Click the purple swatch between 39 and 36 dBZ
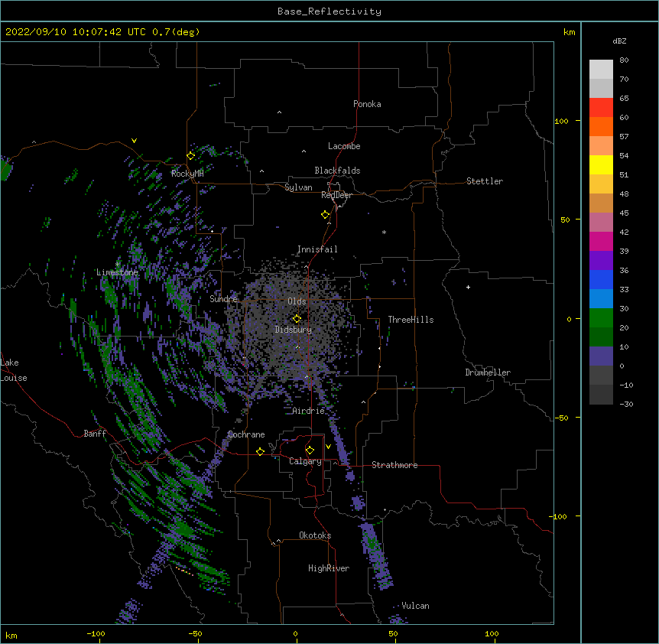This screenshot has width=659, height=644. point(601,261)
